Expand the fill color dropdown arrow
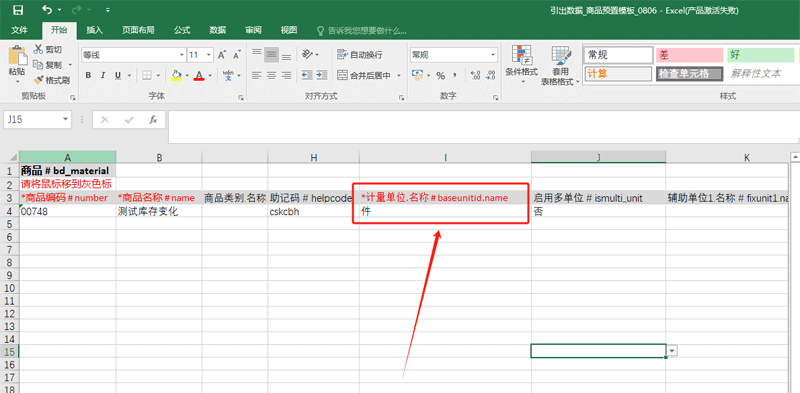The width and height of the screenshot is (800, 393). click(187, 76)
